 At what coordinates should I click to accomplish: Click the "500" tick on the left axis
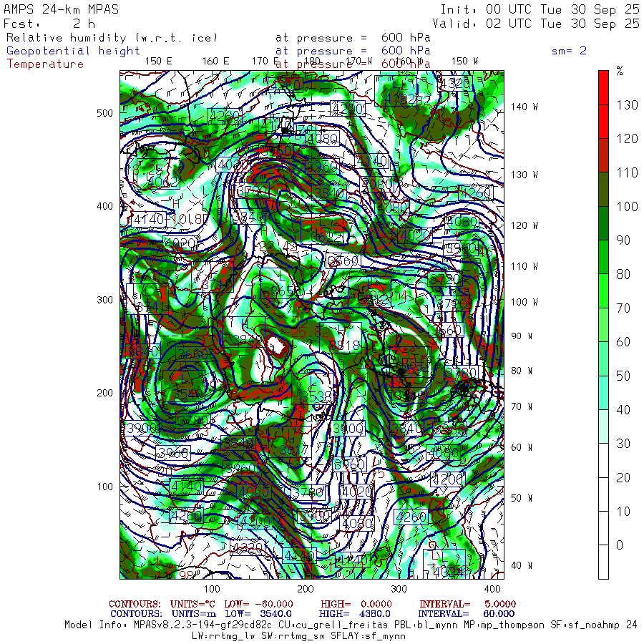(x=104, y=113)
